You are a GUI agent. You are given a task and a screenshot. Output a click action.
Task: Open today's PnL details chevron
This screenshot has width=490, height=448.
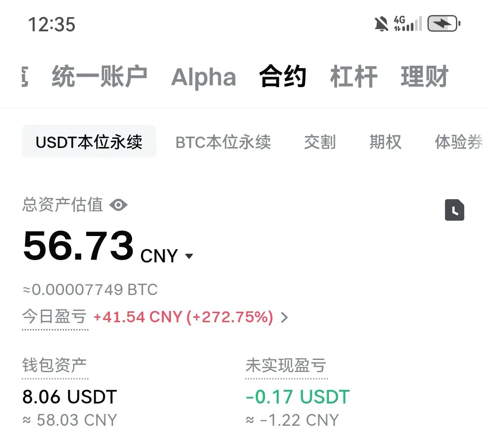284,317
